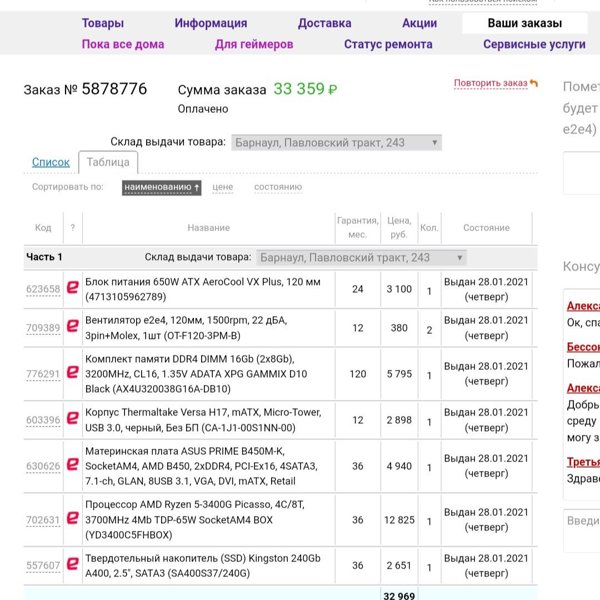Open the Товары menu
The height and width of the screenshot is (600, 600).
pyautogui.click(x=103, y=23)
